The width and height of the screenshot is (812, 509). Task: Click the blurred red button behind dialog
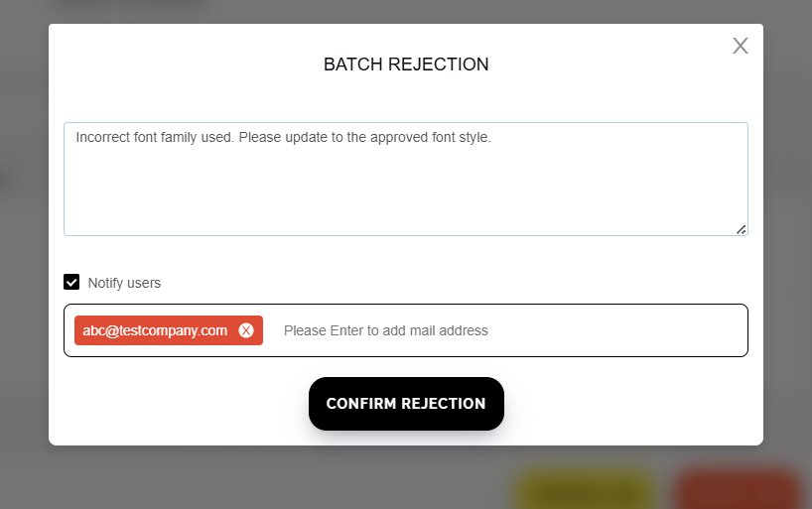pos(737,489)
